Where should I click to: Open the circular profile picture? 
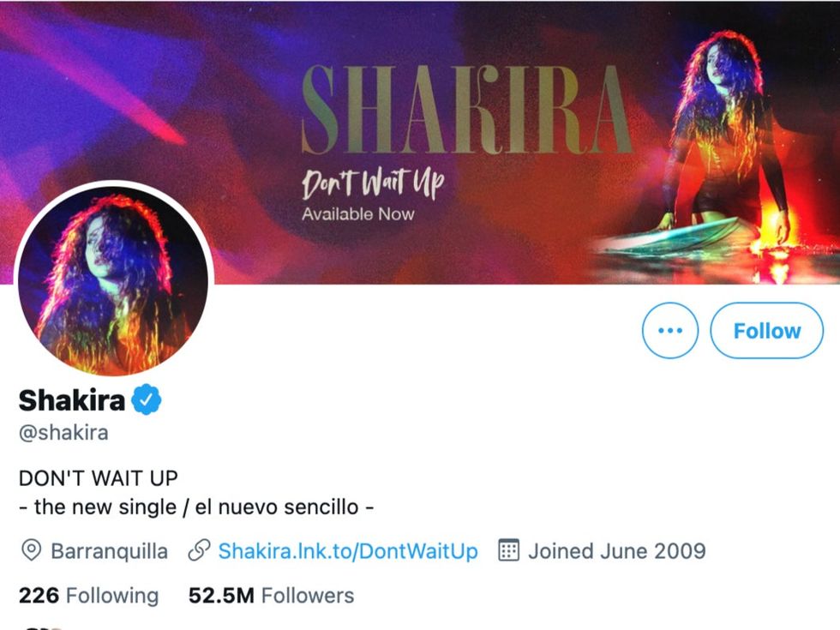coord(113,279)
